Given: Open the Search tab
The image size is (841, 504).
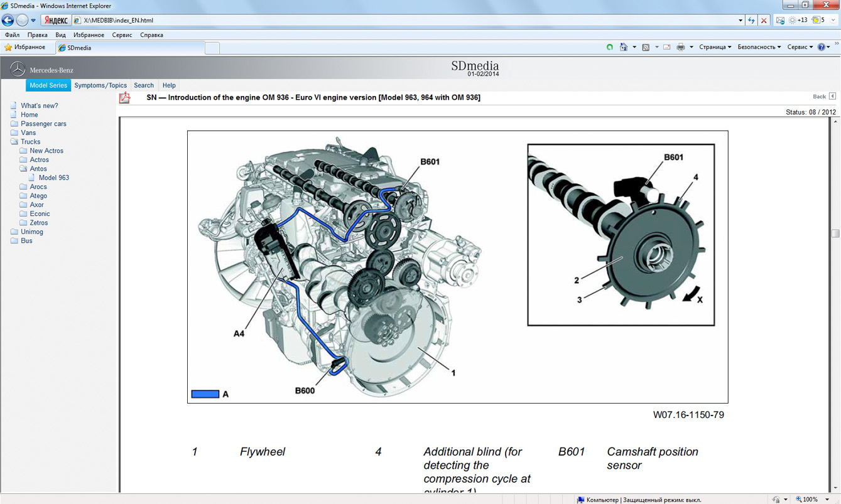Looking at the screenshot, I should (144, 85).
